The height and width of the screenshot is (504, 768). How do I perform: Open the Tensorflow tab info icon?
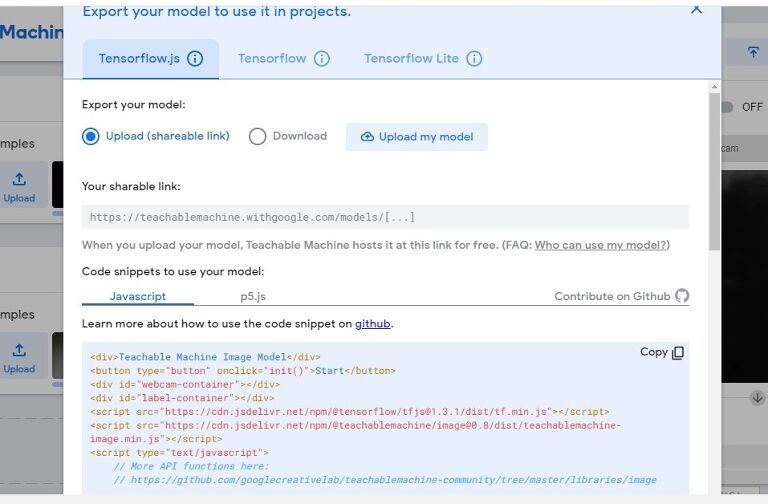click(x=322, y=59)
